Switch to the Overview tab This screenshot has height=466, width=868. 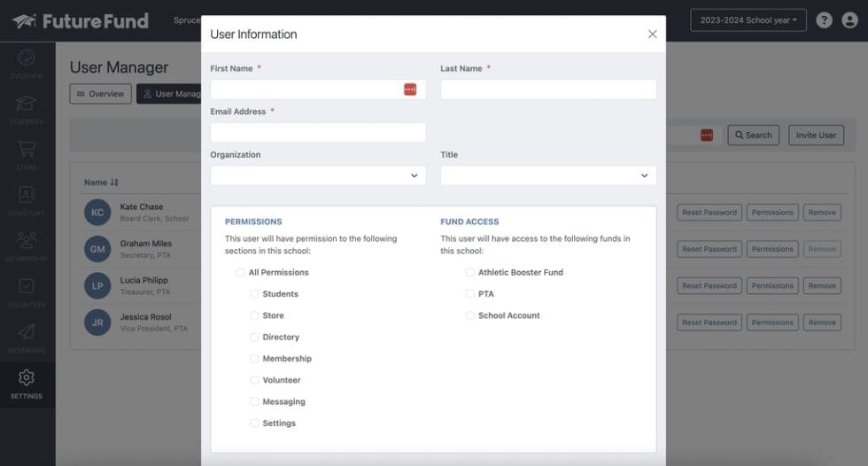coord(100,94)
